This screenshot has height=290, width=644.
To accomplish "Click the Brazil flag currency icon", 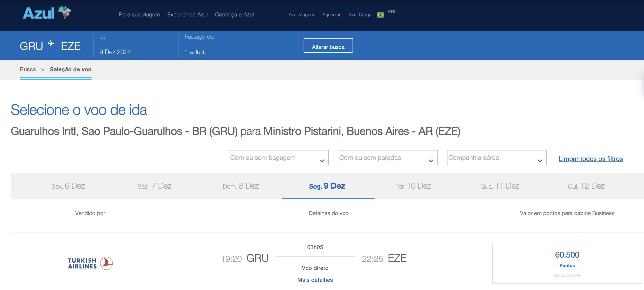I will [x=380, y=15].
